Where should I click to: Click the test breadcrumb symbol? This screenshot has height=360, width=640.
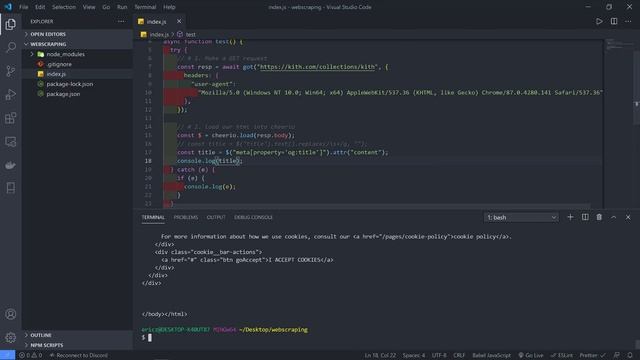pyautogui.click(x=187, y=34)
